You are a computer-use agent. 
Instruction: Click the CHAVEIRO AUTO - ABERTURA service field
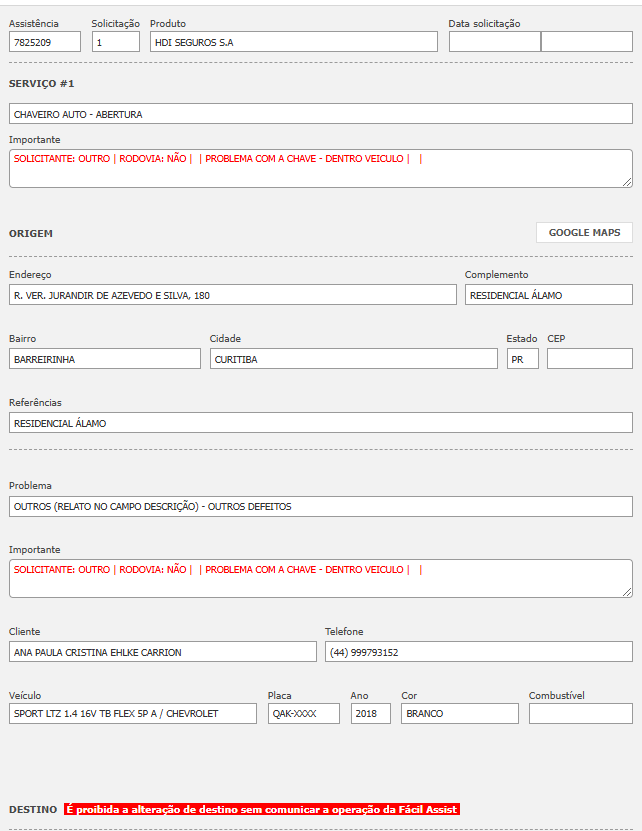(320, 114)
